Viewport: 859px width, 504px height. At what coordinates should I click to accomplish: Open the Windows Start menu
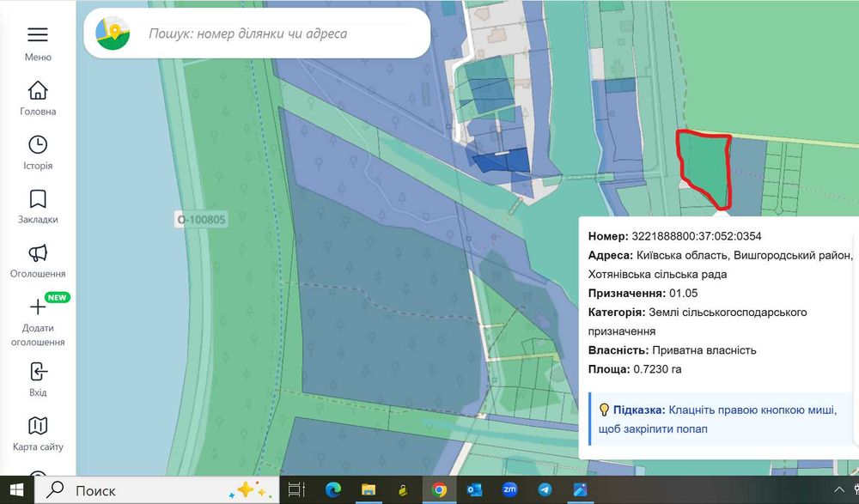click(x=16, y=489)
